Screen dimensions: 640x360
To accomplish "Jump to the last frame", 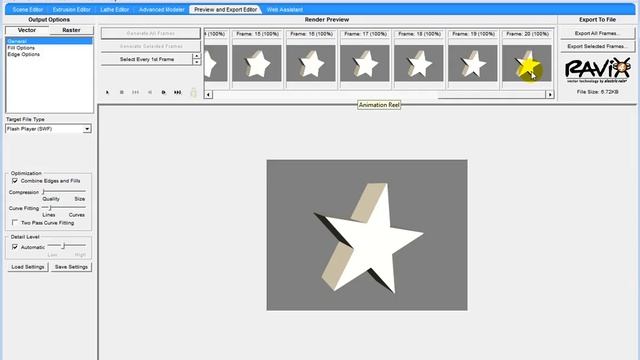I will 178,93.
